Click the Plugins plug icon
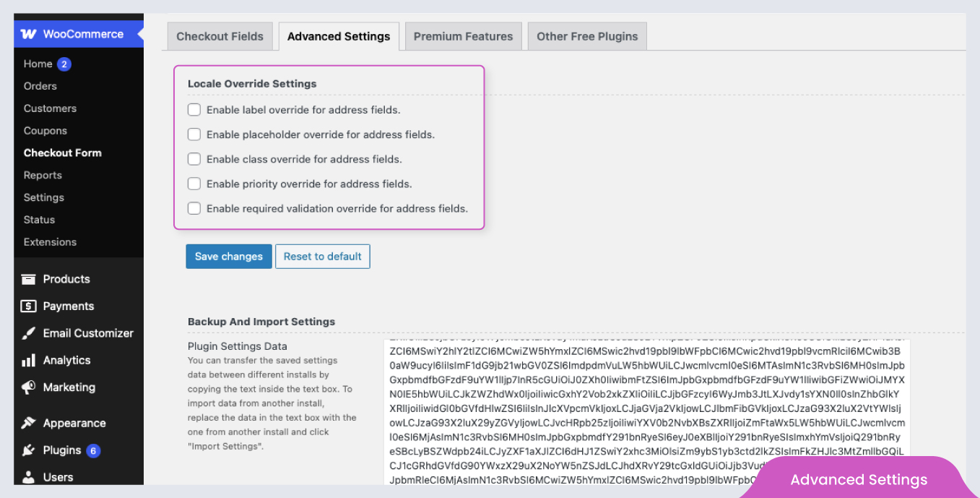The image size is (980, 498). point(28,450)
